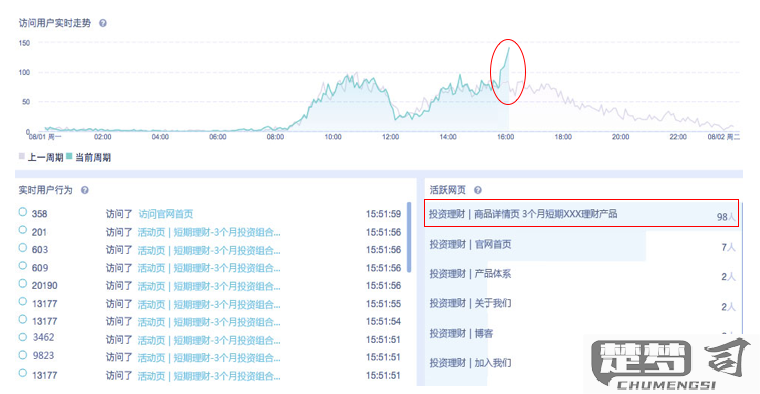
Task: Open help icon beside 实时用户行为
Action: tap(84, 190)
